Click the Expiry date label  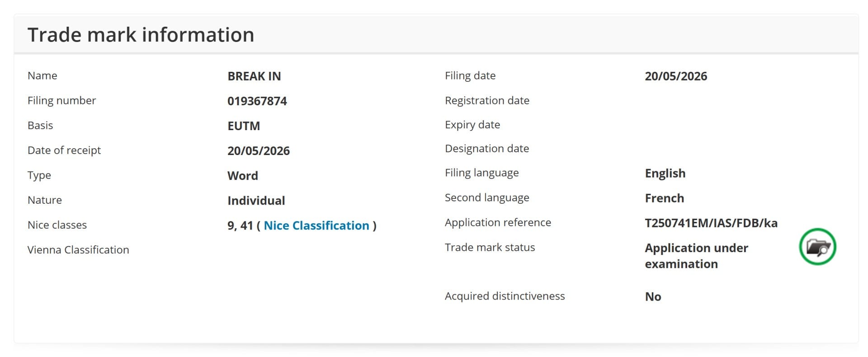(472, 125)
